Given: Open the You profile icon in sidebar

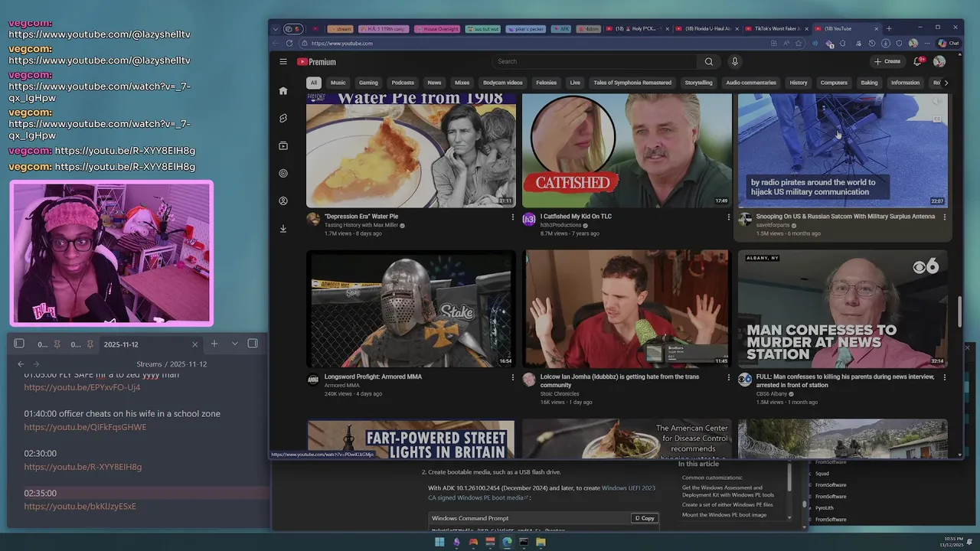Looking at the screenshot, I should pos(283,201).
